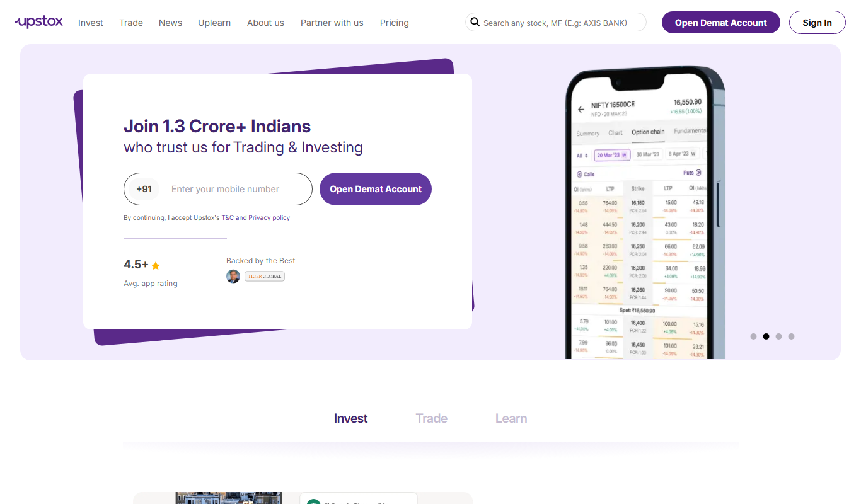The image size is (861, 504).
Task: Open the Uplearn menu item
Action: click(214, 23)
